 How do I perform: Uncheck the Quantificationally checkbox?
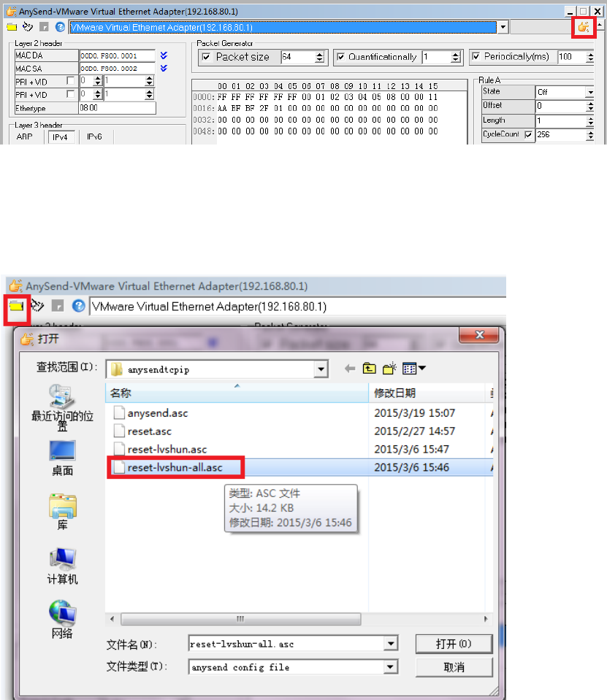341,57
